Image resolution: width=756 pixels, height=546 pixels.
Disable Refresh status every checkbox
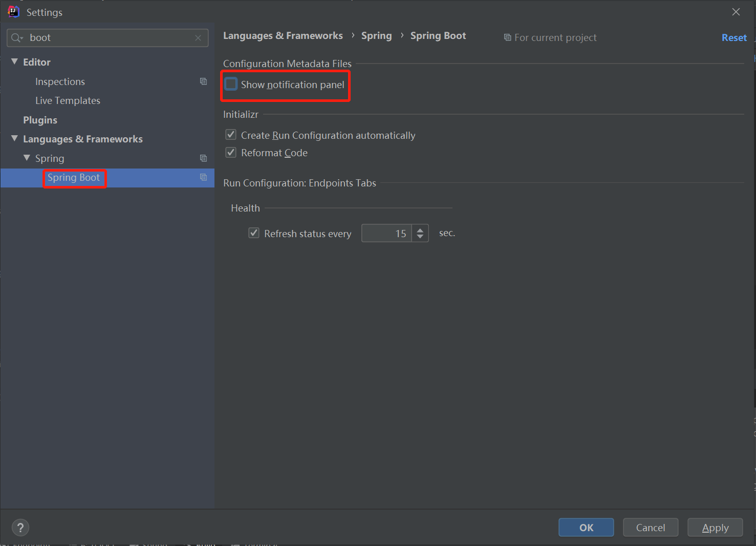pos(254,233)
